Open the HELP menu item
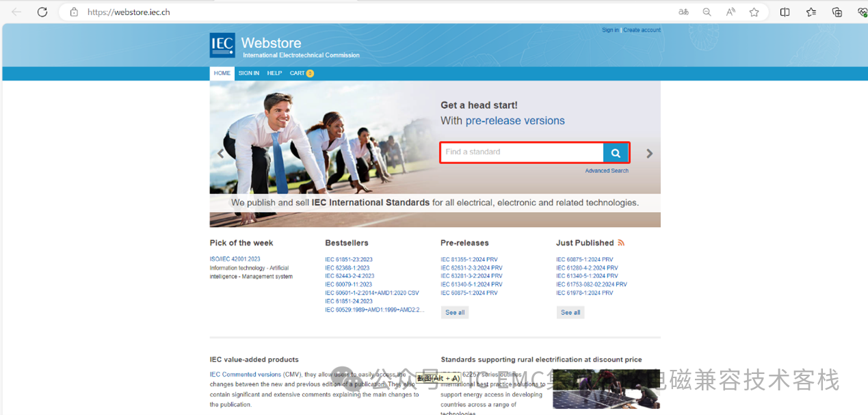Viewport: 868px width, 415px height. pyautogui.click(x=274, y=73)
